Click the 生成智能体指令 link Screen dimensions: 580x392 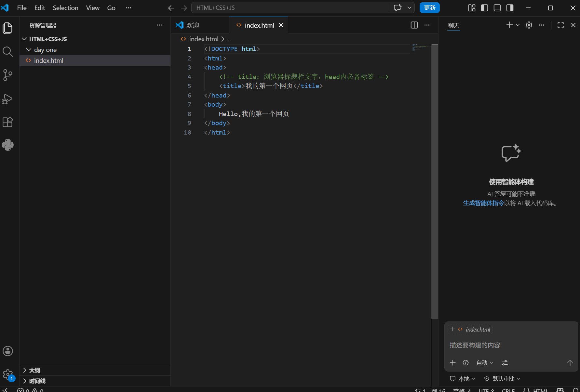[x=483, y=203]
